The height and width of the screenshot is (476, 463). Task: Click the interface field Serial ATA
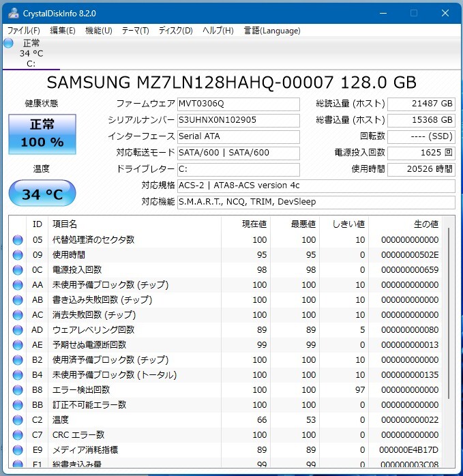239,136
